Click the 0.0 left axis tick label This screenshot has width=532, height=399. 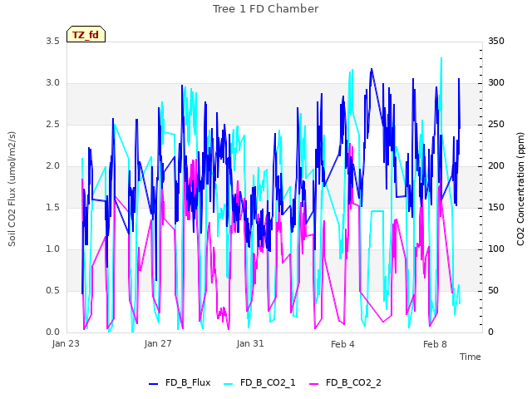(52, 332)
